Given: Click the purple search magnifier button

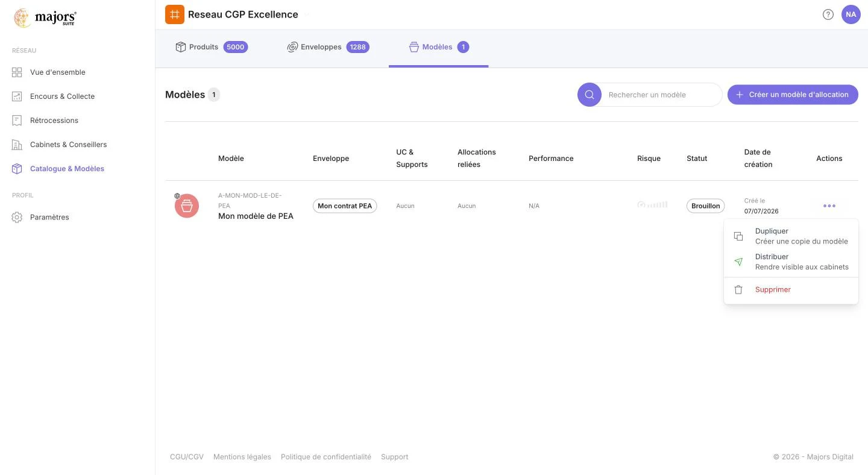Looking at the screenshot, I should [x=590, y=95].
